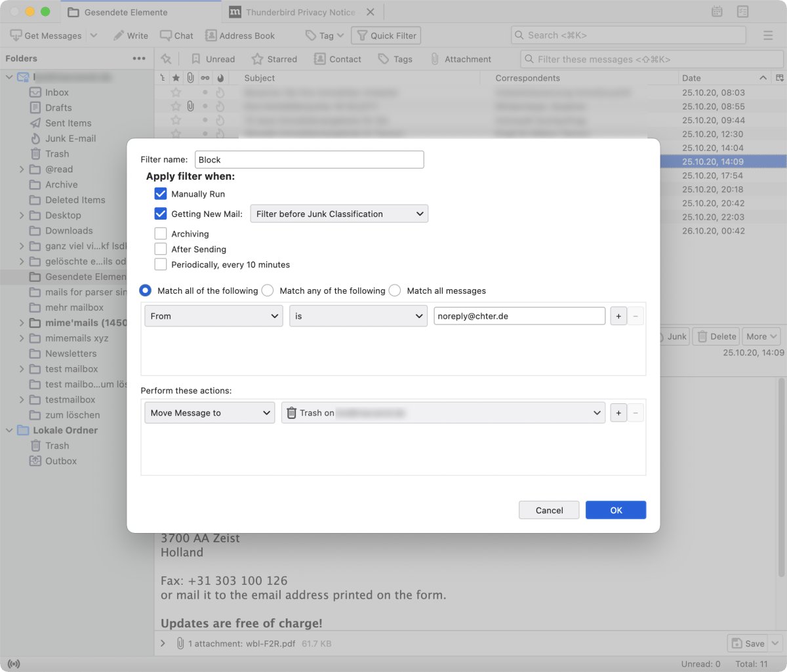Click the Delete message button
The height and width of the screenshot is (672, 787).
pos(716,336)
